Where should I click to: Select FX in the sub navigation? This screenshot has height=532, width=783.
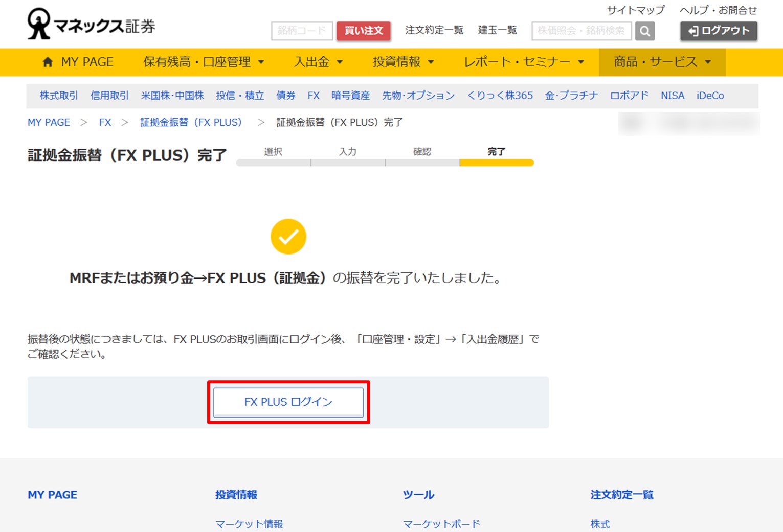pos(314,96)
